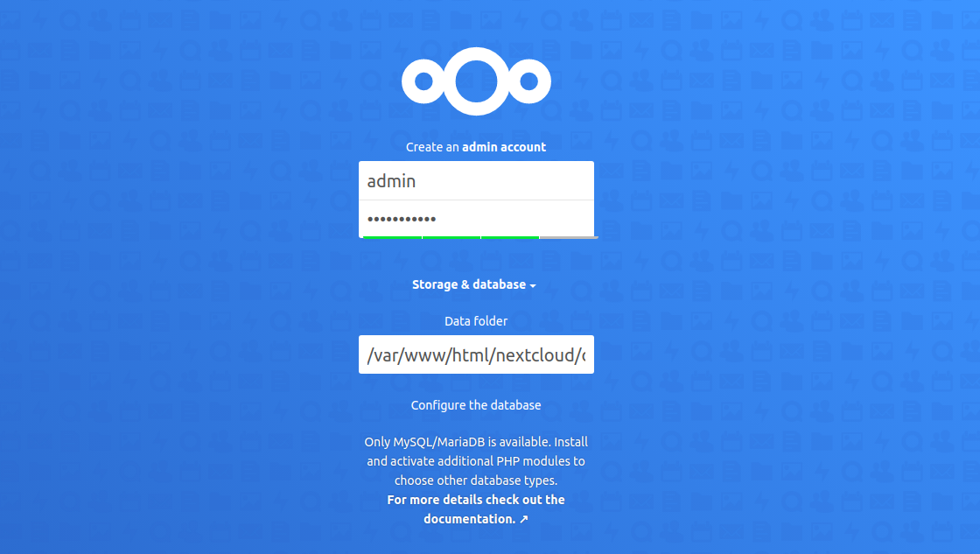Image resolution: width=980 pixels, height=554 pixels.
Task: Focus the masked password field
Action: click(x=476, y=219)
